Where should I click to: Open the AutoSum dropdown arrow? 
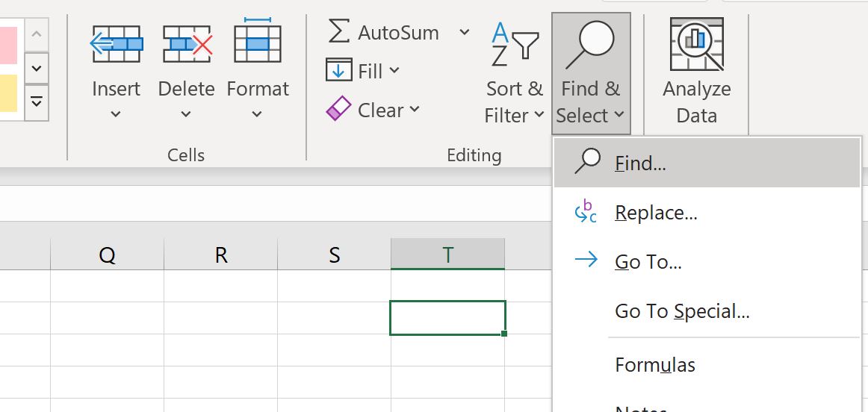pos(465,32)
